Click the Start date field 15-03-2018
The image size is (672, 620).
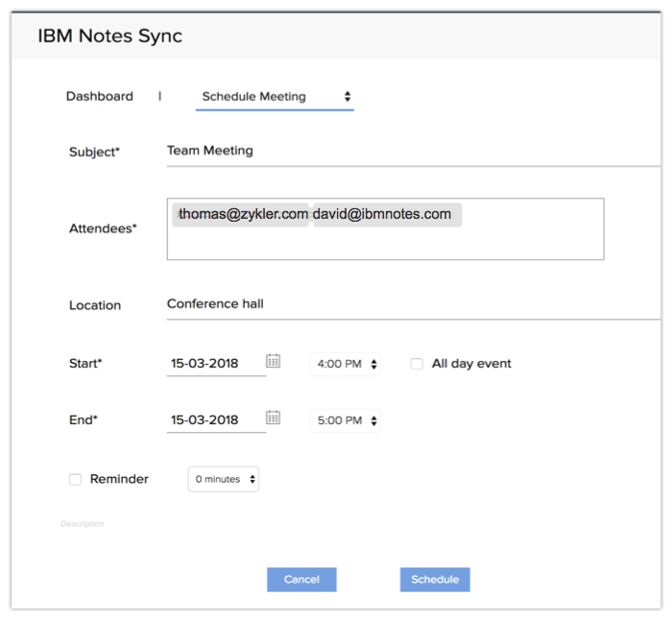click(x=215, y=364)
